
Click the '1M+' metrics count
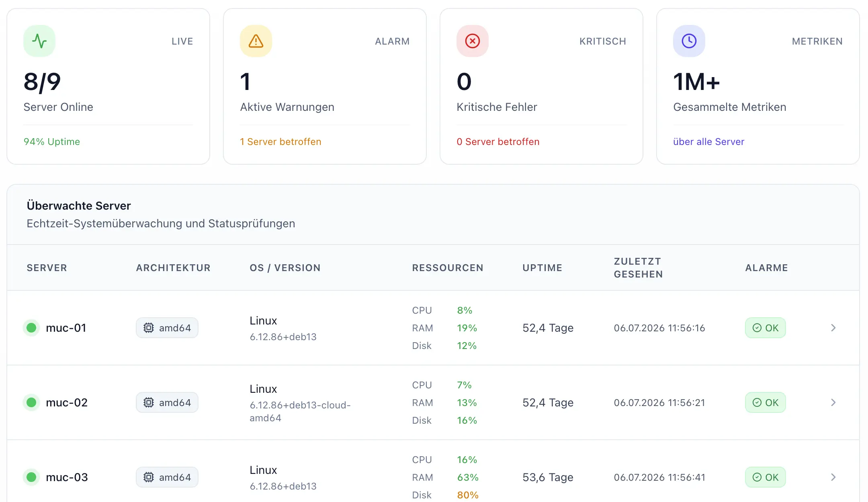tap(696, 82)
